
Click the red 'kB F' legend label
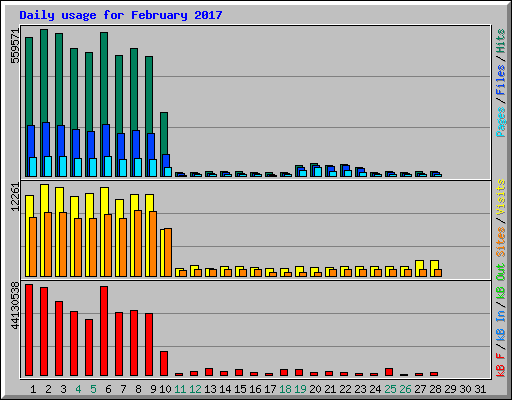click(501, 364)
